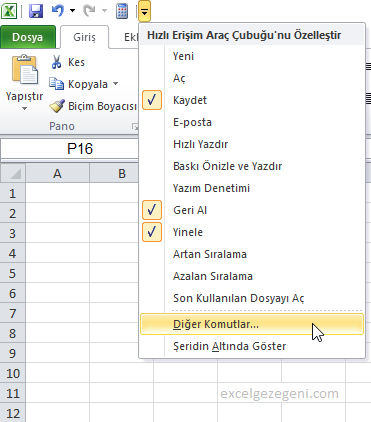Select row 1 header
Viewport: 371px width, 422px height.
pos(13,193)
